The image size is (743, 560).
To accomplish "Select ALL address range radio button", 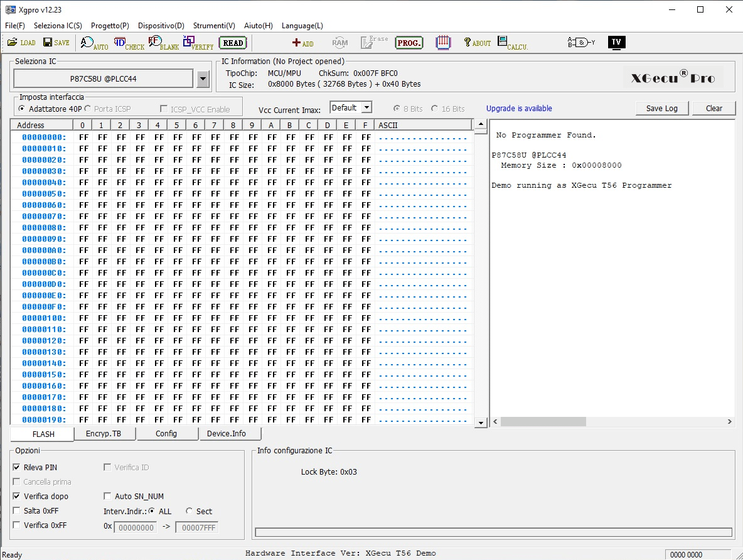I will pos(152,510).
